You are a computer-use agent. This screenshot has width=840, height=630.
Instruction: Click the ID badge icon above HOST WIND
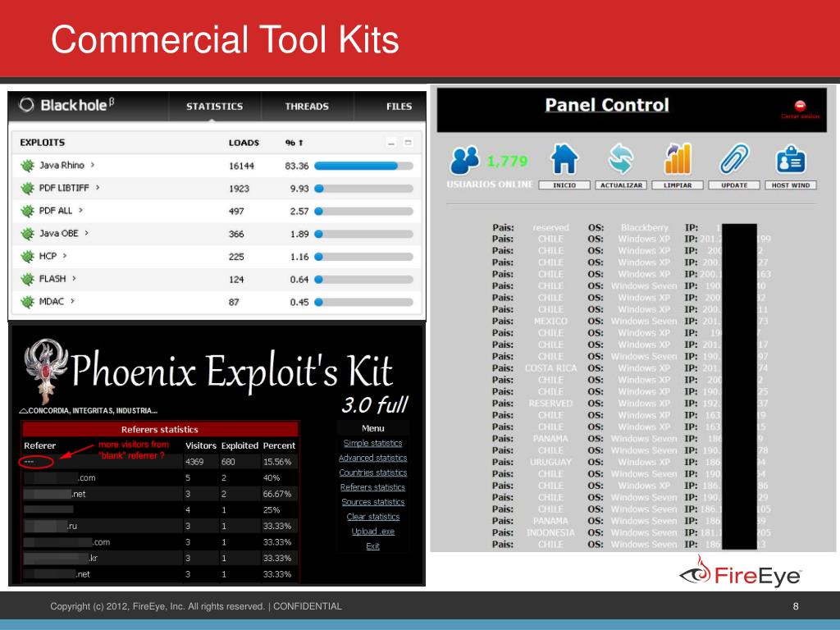pyautogui.click(x=791, y=159)
